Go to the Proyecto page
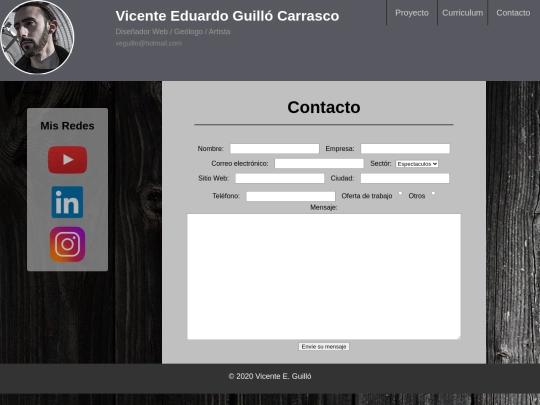540x405 pixels. (412, 13)
